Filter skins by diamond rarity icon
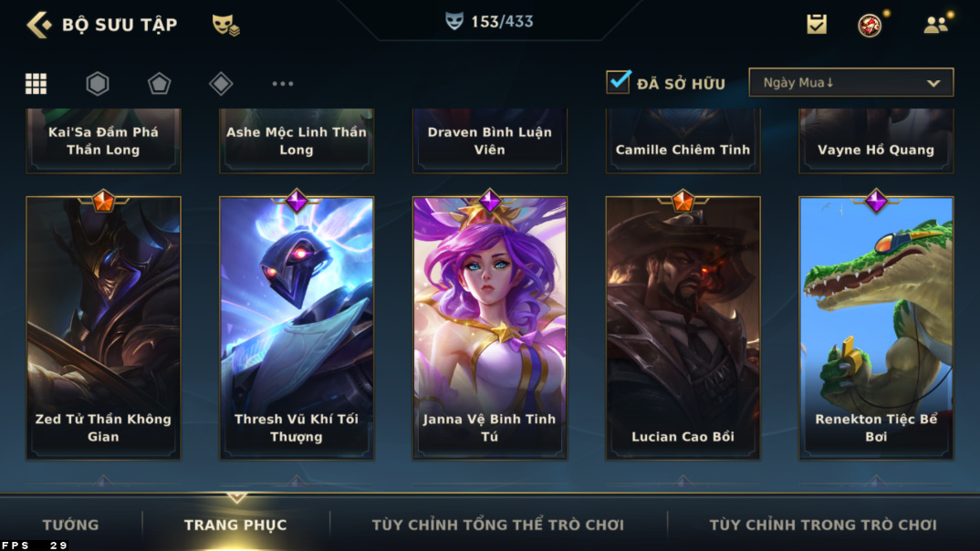980x551 pixels. click(x=221, y=84)
